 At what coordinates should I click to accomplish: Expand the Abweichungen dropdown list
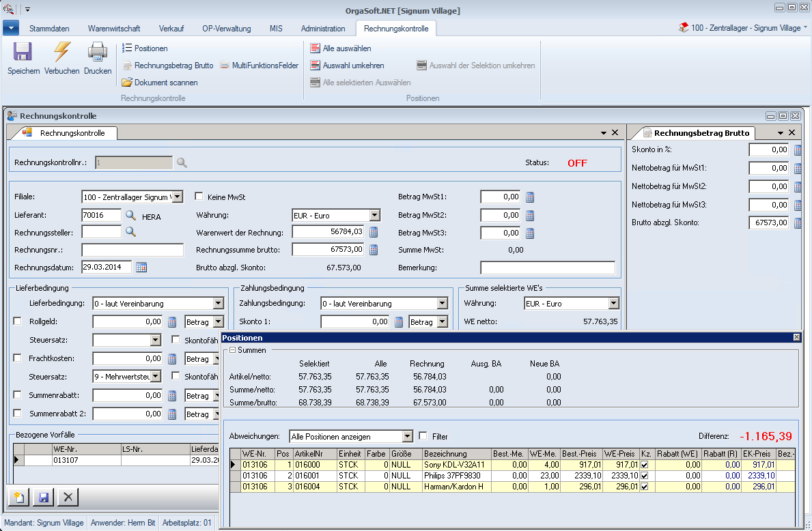[x=407, y=436]
